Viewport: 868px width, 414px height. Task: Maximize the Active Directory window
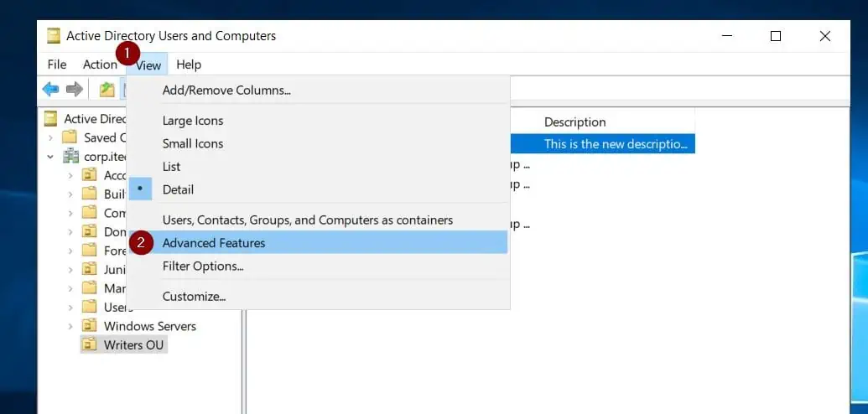(x=776, y=36)
